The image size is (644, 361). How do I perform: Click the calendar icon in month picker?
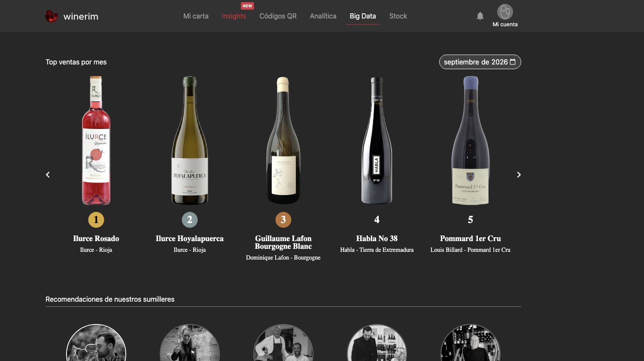pyautogui.click(x=513, y=62)
